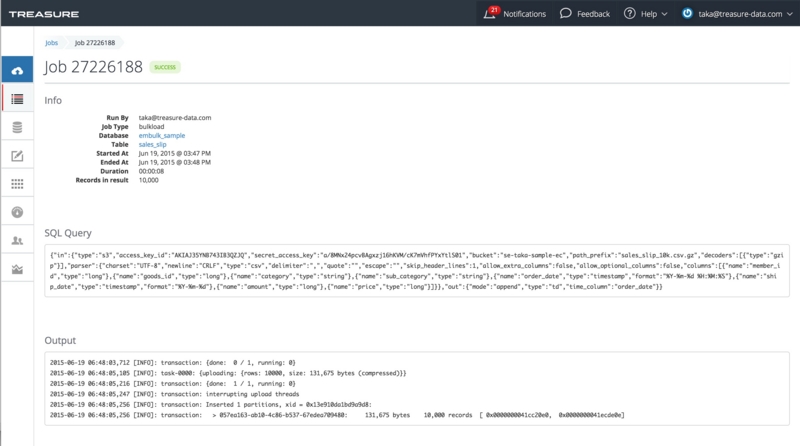The width and height of the screenshot is (800, 446).
Task: Click the notifications bell icon
Action: coord(490,13)
